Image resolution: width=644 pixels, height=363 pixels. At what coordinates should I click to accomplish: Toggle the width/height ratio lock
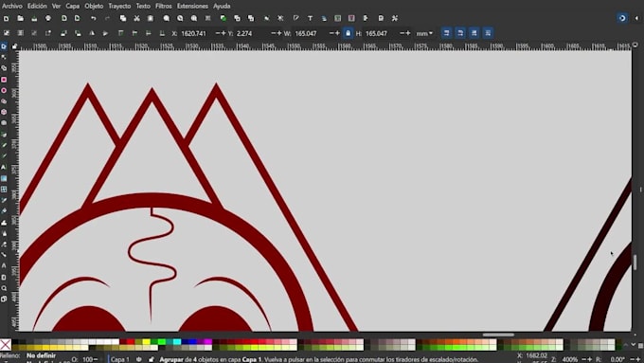[348, 33]
